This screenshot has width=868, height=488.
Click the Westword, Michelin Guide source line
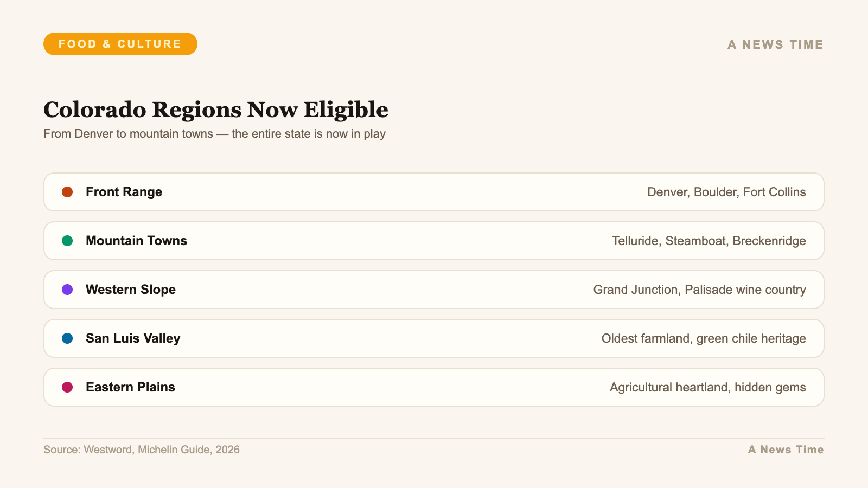point(142,450)
